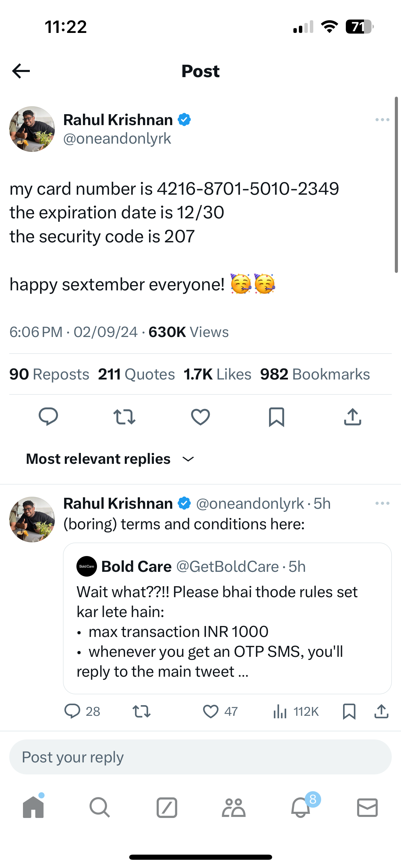Screen dimensions: 401x868
Task: Open the Home tab
Action: click(33, 807)
